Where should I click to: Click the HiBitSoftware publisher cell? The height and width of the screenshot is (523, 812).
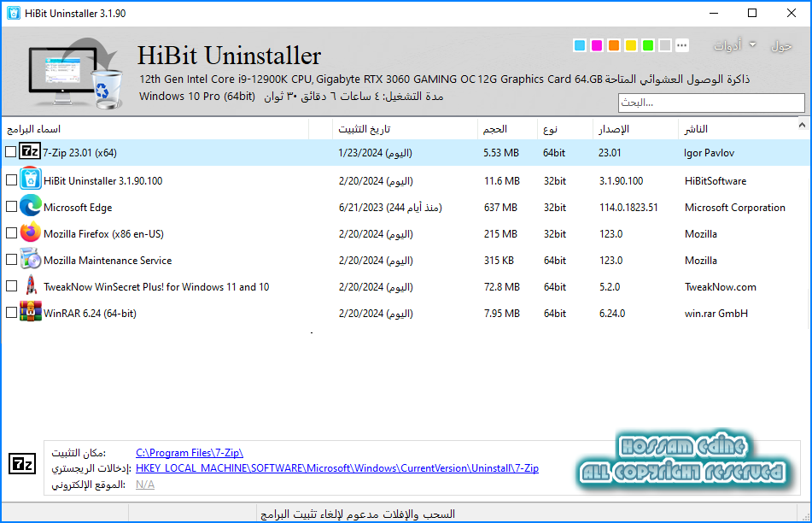click(716, 181)
